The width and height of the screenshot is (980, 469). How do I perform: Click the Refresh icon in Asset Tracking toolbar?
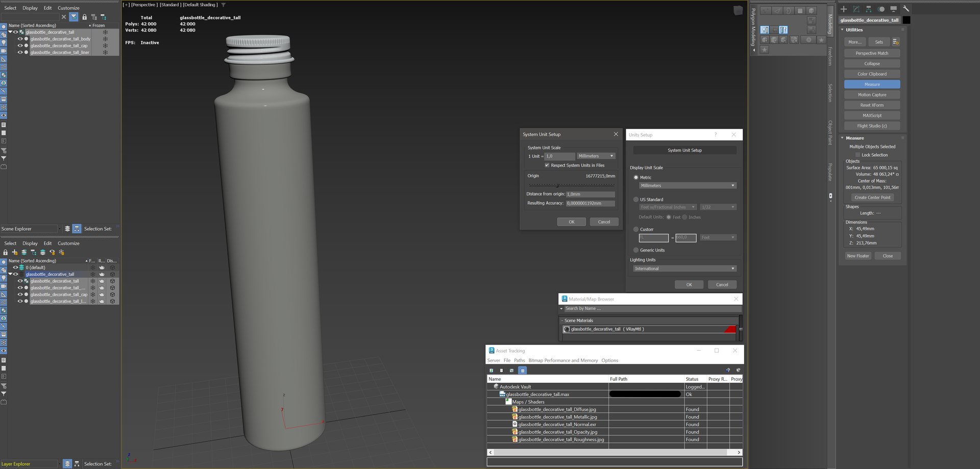point(492,371)
